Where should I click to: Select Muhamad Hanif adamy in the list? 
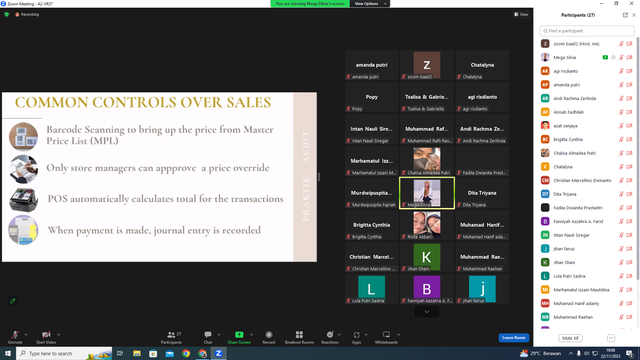point(587,304)
